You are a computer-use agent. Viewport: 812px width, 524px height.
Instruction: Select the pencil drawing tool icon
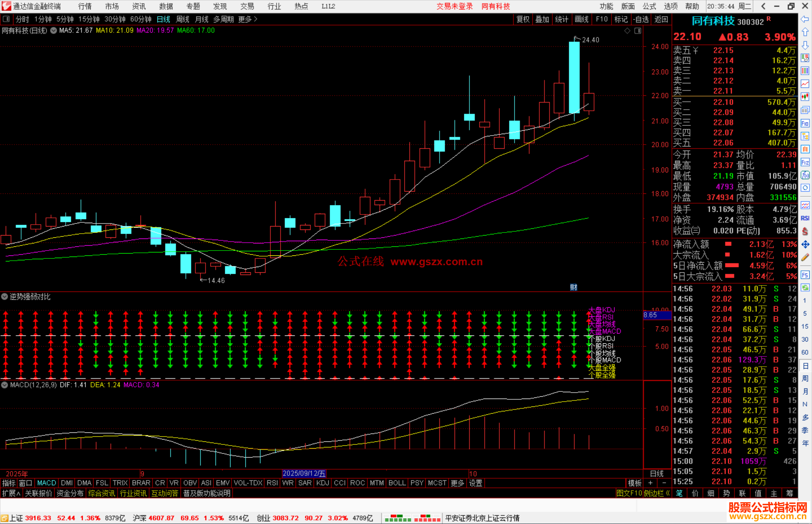[x=805, y=258]
